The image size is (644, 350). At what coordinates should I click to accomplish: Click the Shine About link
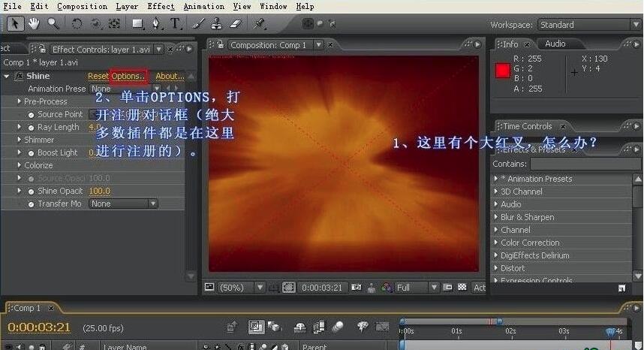tap(170, 76)
